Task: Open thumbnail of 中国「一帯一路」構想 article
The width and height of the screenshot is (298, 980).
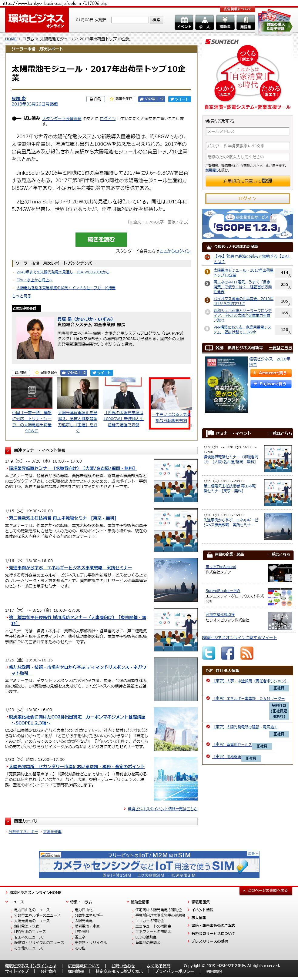Action: click(x=32, y=393)
